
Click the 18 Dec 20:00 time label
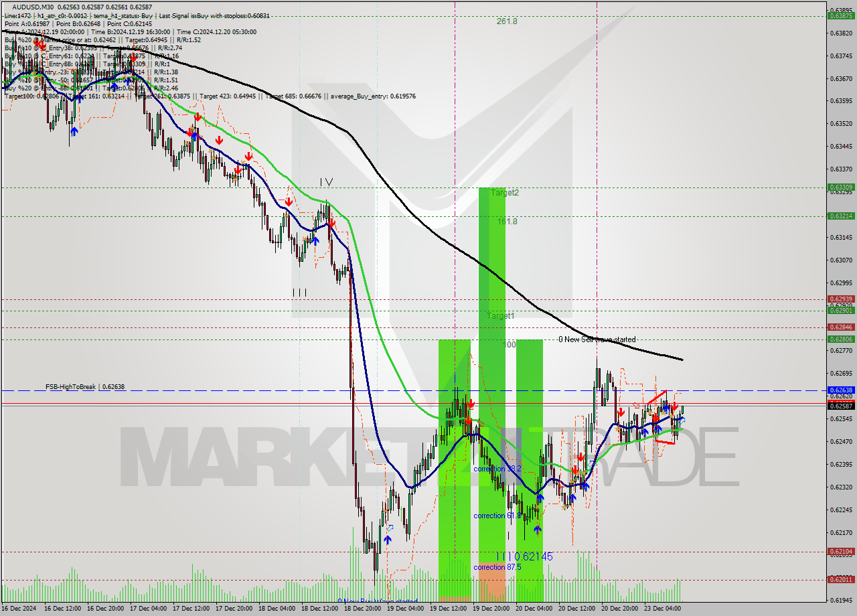364,609
